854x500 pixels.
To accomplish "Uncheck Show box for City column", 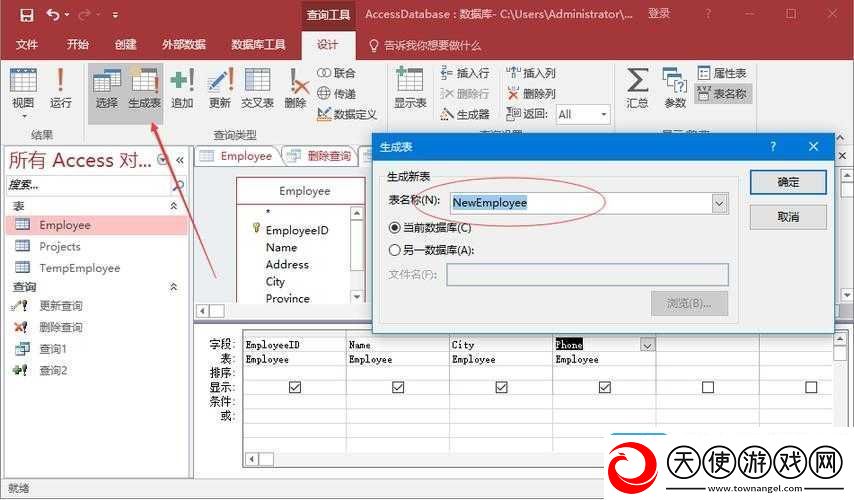I will (x=502, y=387).
